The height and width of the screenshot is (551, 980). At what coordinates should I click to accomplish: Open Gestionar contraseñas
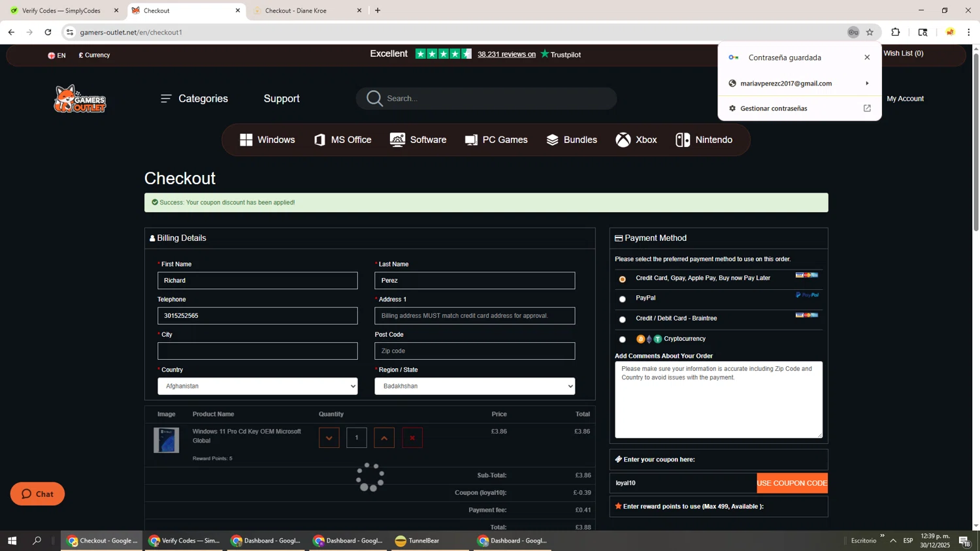point(800,108)
